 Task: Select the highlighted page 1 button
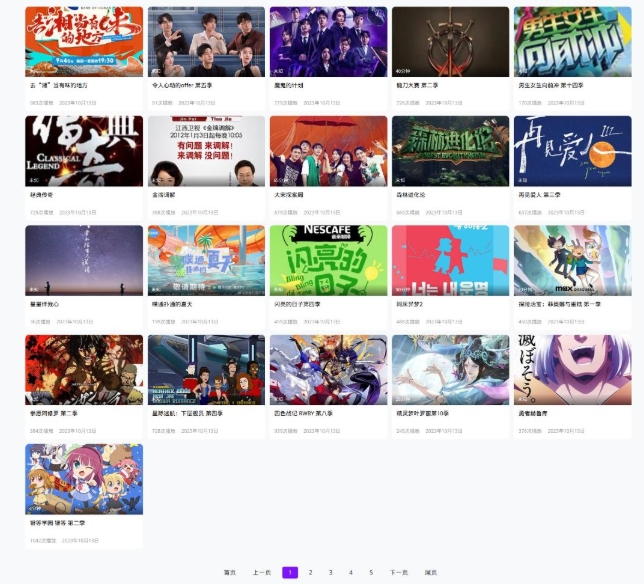(x=290, y=573)
